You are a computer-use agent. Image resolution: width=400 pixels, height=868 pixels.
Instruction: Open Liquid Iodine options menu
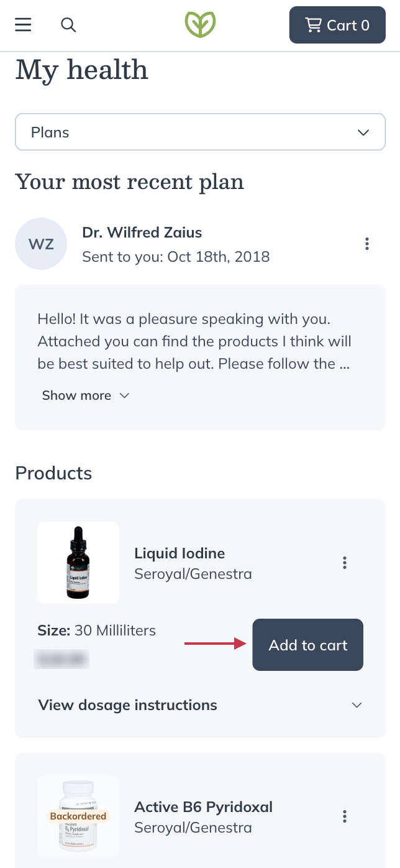click(345, 563)
